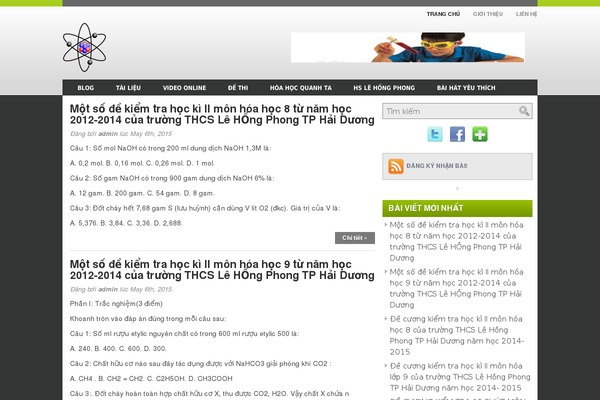Image resolution: width=600 pixels, height=400 pixels.
Task: Open the HÓA HỌC QUANH TA menu
Action: pos(301,88)
